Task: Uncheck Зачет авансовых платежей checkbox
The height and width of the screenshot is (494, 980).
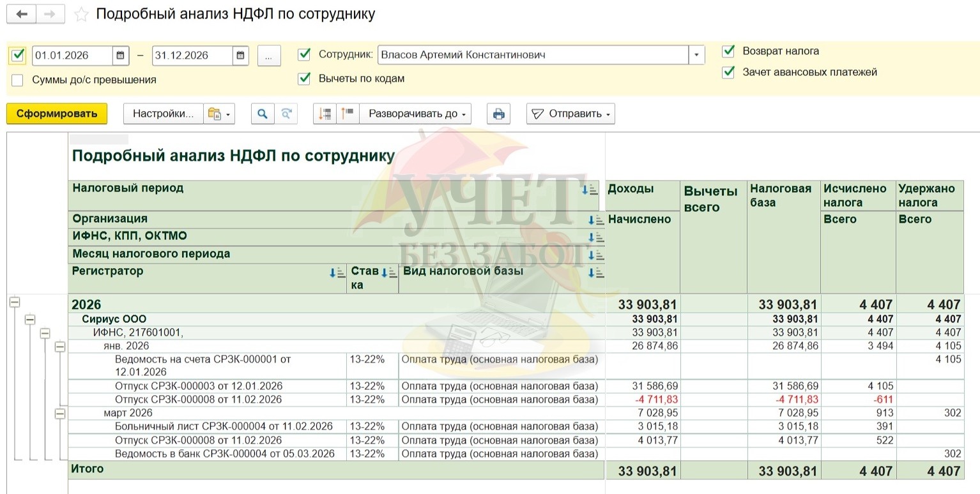Action: pyautogui.click(x=728, y=73)
